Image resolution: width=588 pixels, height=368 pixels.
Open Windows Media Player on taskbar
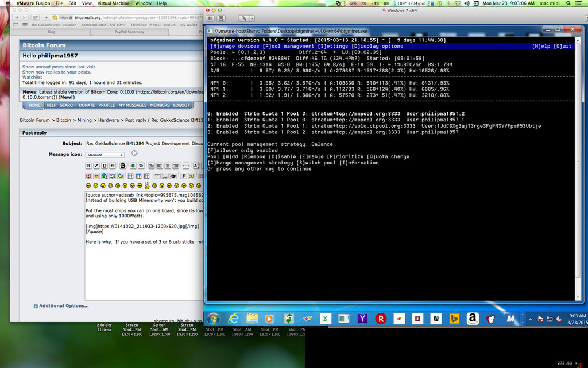[269, 319]
